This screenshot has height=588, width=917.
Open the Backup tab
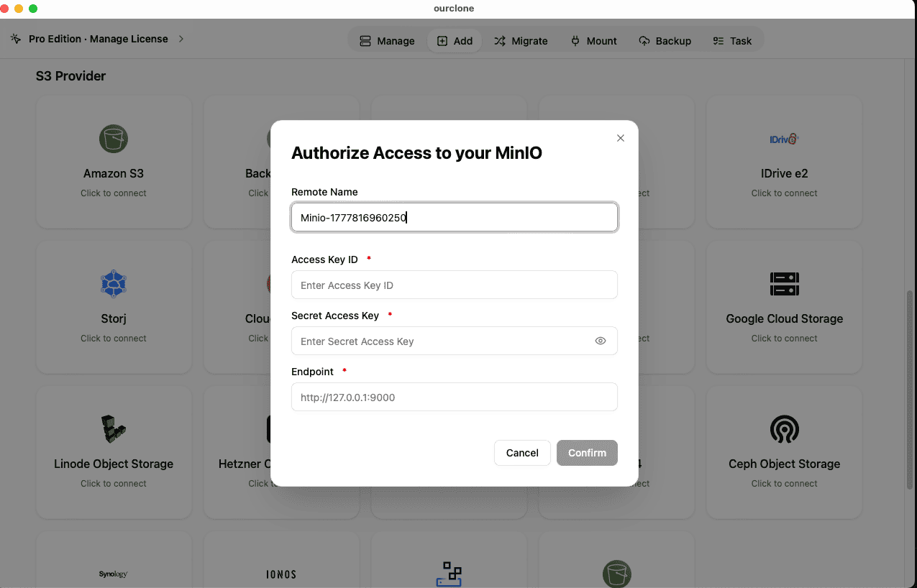(x=665, y=41)
